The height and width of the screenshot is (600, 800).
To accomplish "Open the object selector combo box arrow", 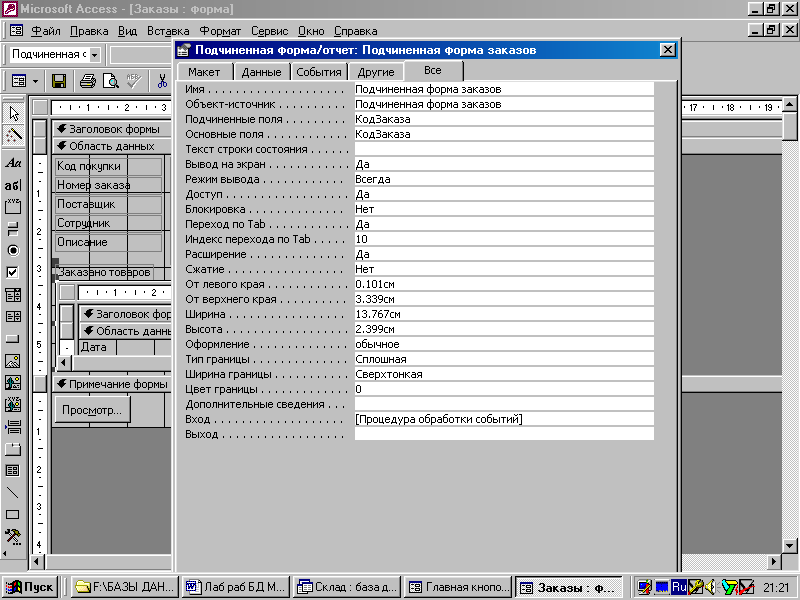I will [x=94, y=55].
